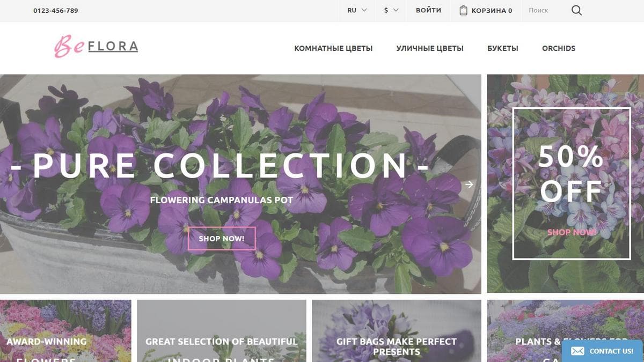Image resolution: width=644 pixels, height=362 pixels.
Task: Click the search magnifier icon
Action: pos(576,10)
